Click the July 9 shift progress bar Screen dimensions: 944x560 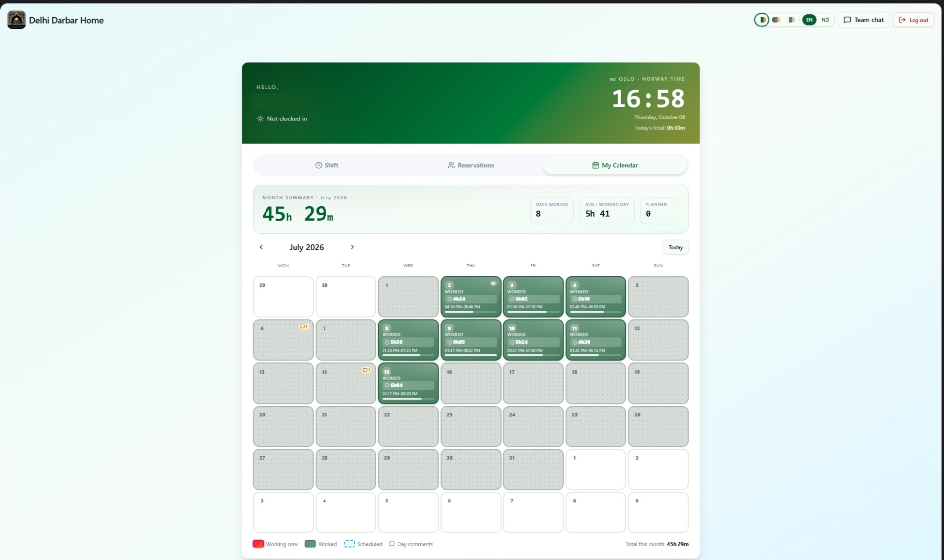(471, 355)
